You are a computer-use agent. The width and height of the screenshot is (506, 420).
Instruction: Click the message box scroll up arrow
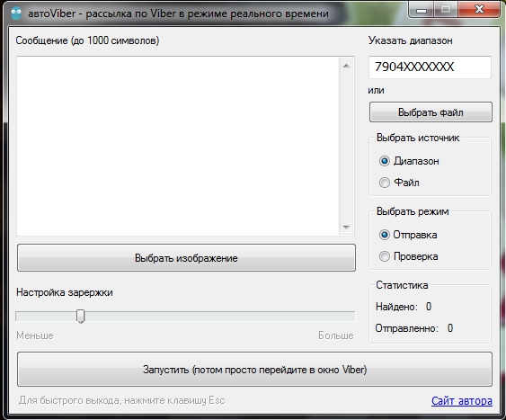click(x=346, y=66)
